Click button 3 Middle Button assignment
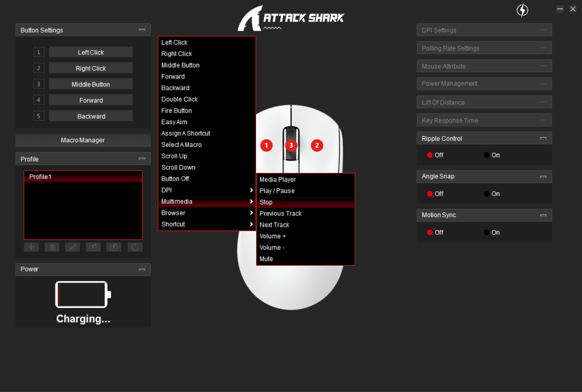582x392 pixels. point(91,84)
